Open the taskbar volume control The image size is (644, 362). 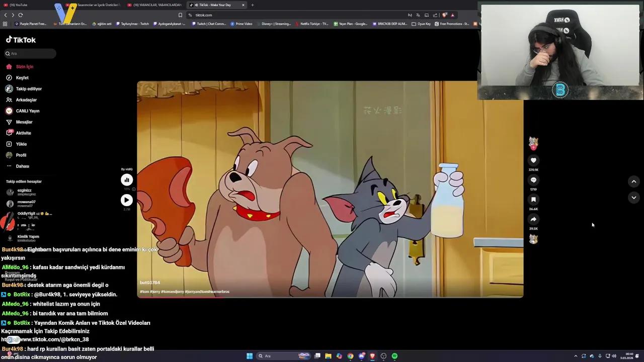[x=614, y=356]
